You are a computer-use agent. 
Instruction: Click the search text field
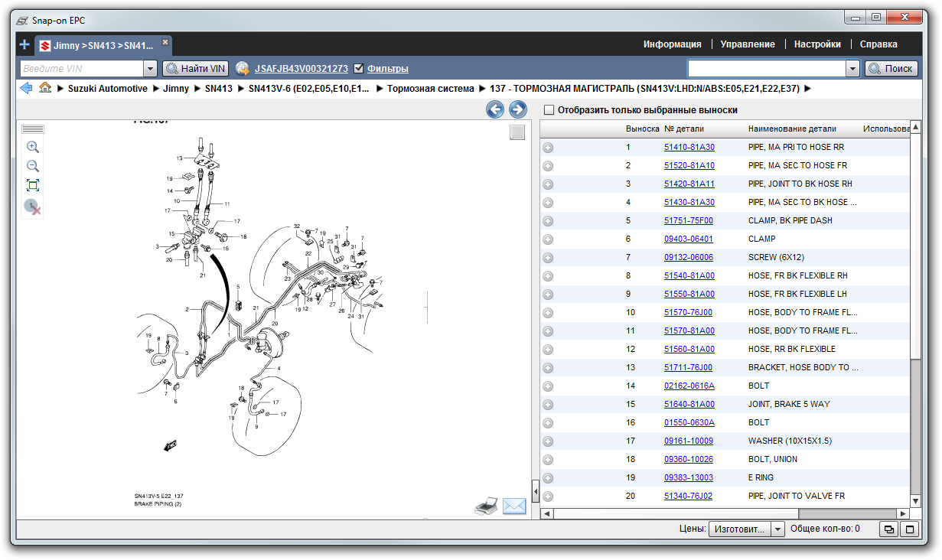(767, 69)
